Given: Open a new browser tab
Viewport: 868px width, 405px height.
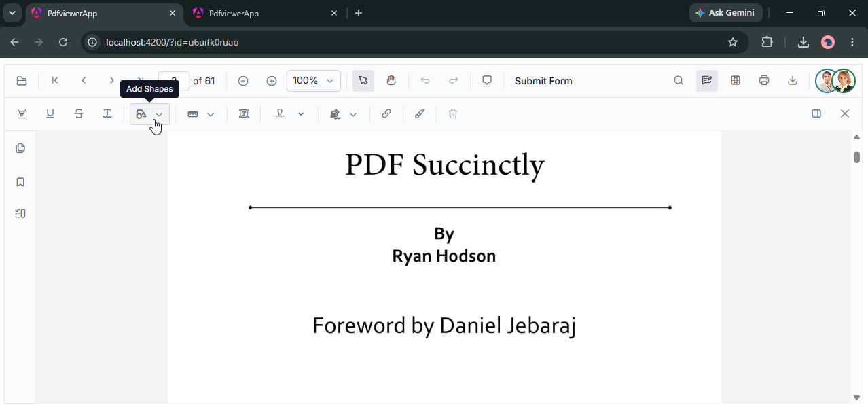Looking at the screenshot, I should (x=359, y=13).
